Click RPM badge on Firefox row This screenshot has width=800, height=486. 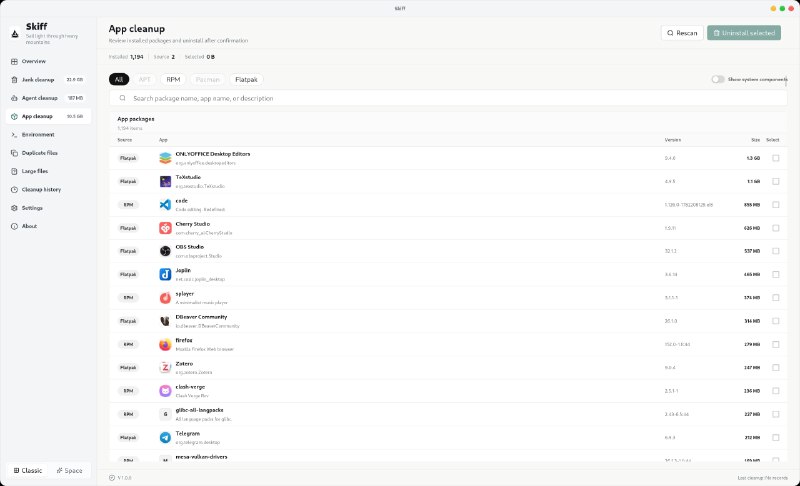(128, 344)
